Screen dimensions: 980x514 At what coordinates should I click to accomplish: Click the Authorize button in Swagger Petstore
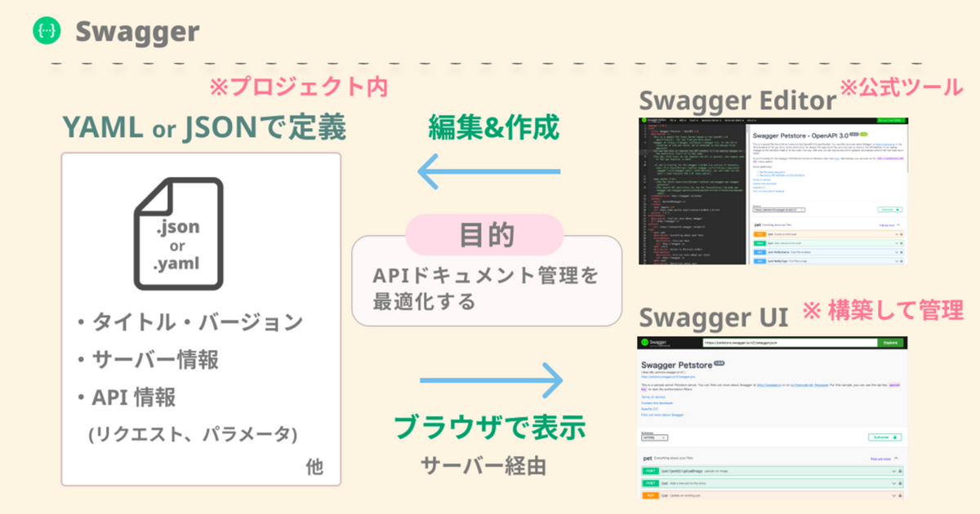click(884, 437)
